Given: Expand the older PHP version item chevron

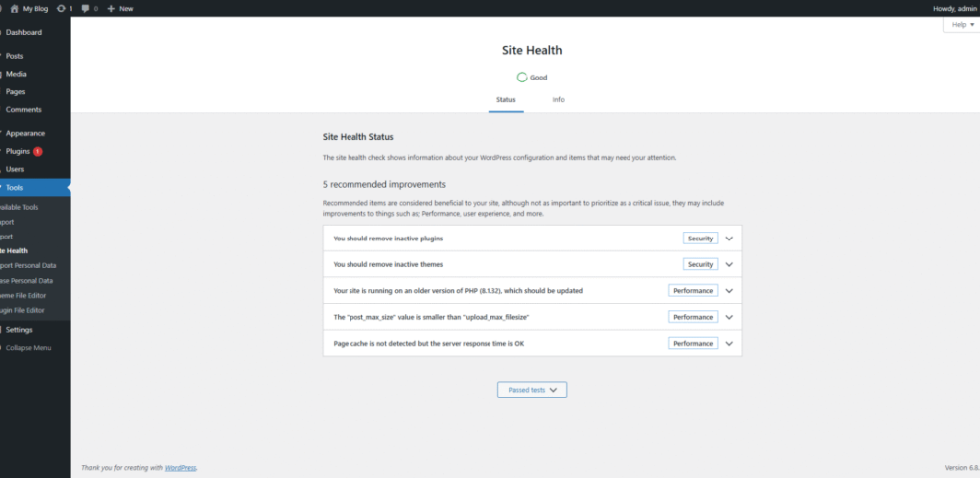Looking at the screenshot, I should click(x=729, y=291).
